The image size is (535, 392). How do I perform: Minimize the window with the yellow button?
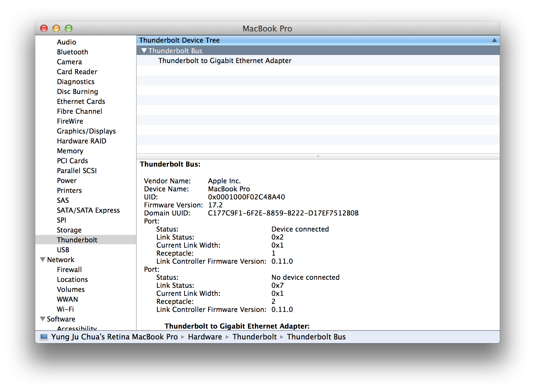pyautogui.click(x=56, y=28)
